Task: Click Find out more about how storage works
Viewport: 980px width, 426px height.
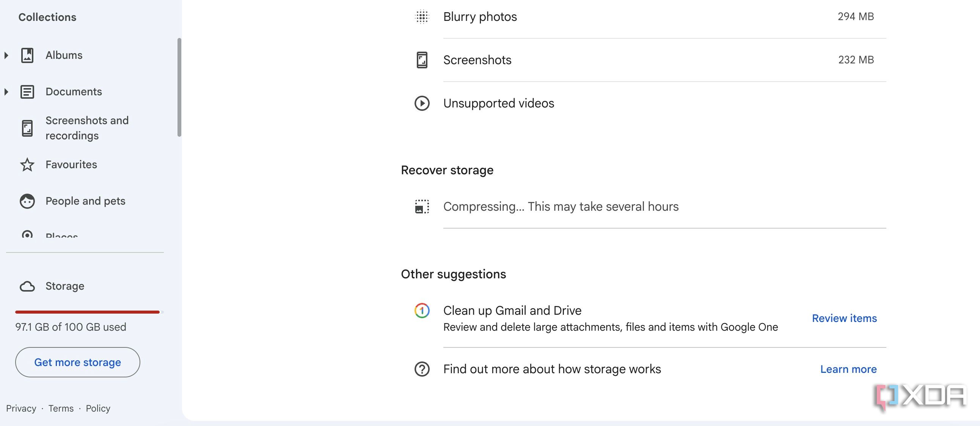Action: [x=552, y=369]
